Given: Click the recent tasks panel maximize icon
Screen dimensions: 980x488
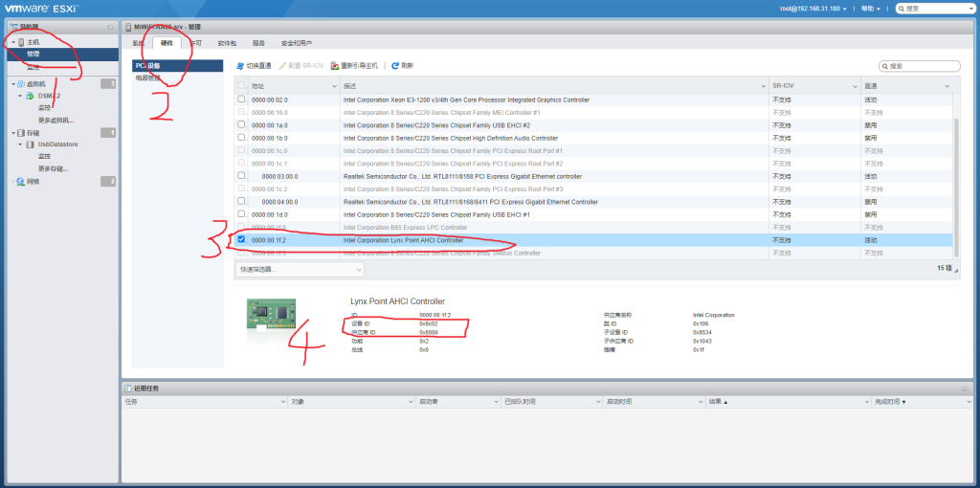Looking at the screenshot, I should 965,388.
